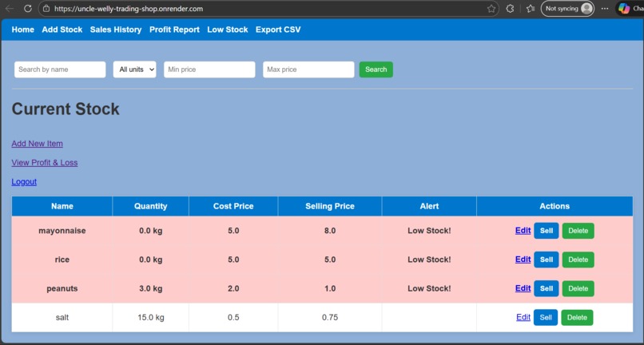Click the 0.75 selling price cell
The width and height of the screenshot is (644, 345).
[330, 318]
